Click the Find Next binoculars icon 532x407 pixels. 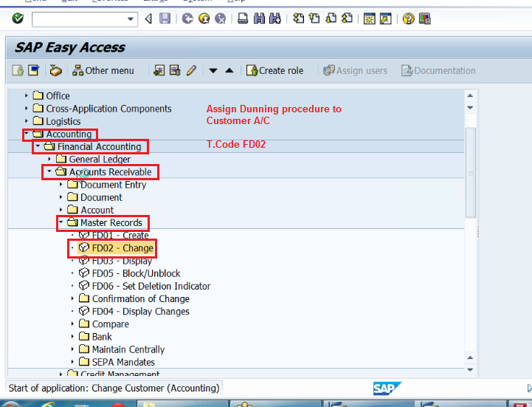[275, 18]
